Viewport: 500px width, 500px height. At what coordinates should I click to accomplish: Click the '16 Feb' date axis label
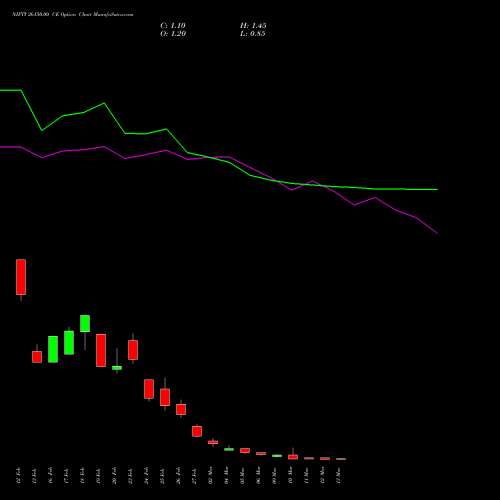[51, 476]
